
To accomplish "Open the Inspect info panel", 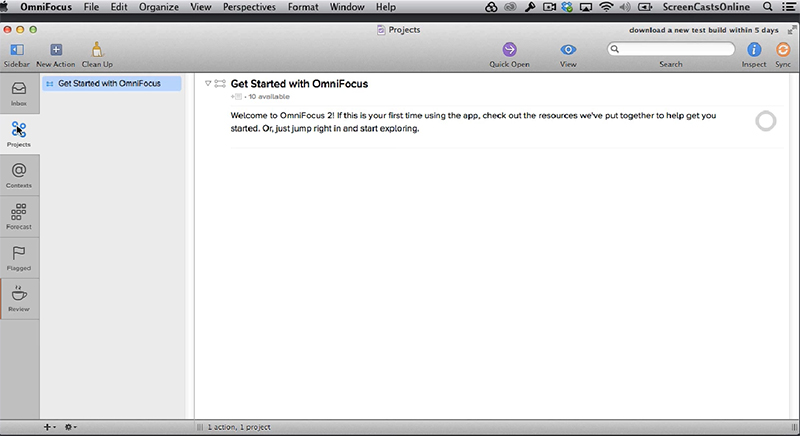I will coord(755,50).
